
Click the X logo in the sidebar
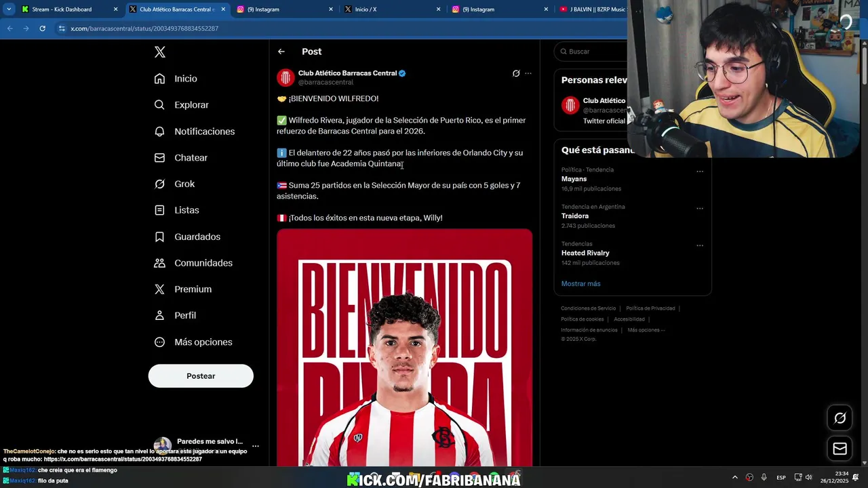tap(159, 52)
